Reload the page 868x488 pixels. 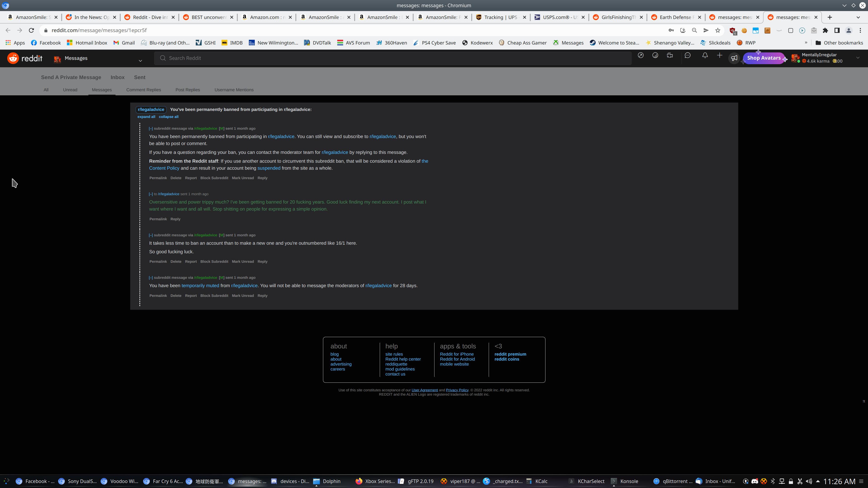click(31, 30)
